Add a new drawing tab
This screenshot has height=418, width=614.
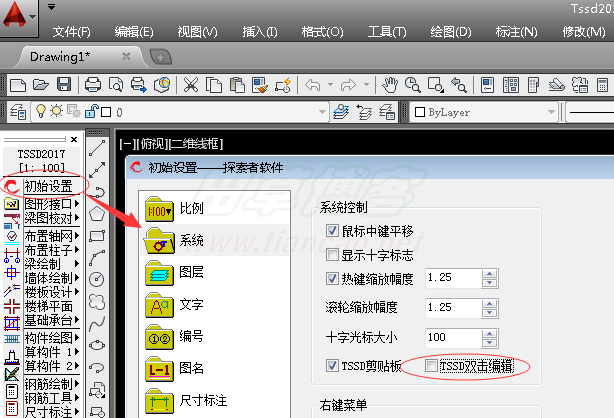click(x=161, y=57)
